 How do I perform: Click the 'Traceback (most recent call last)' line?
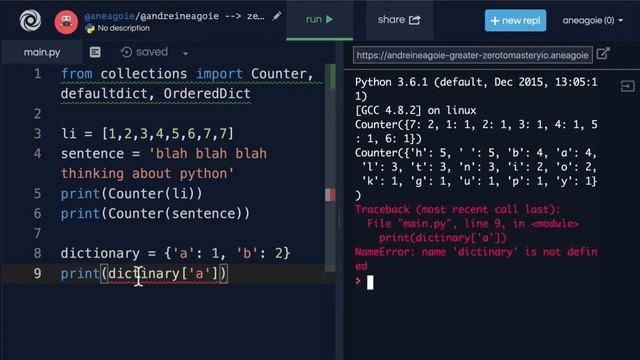coord(458,210)
